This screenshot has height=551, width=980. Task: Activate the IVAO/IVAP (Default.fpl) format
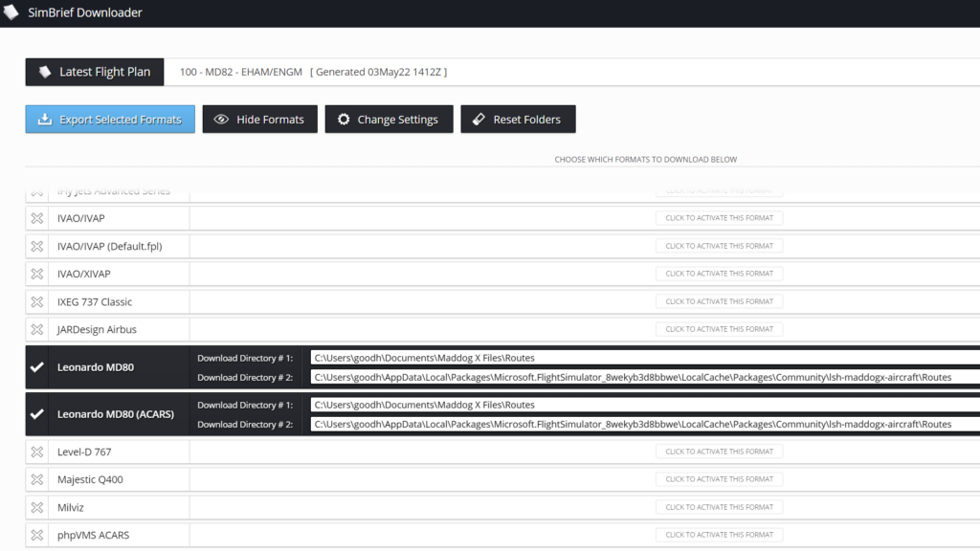point(719,246)
